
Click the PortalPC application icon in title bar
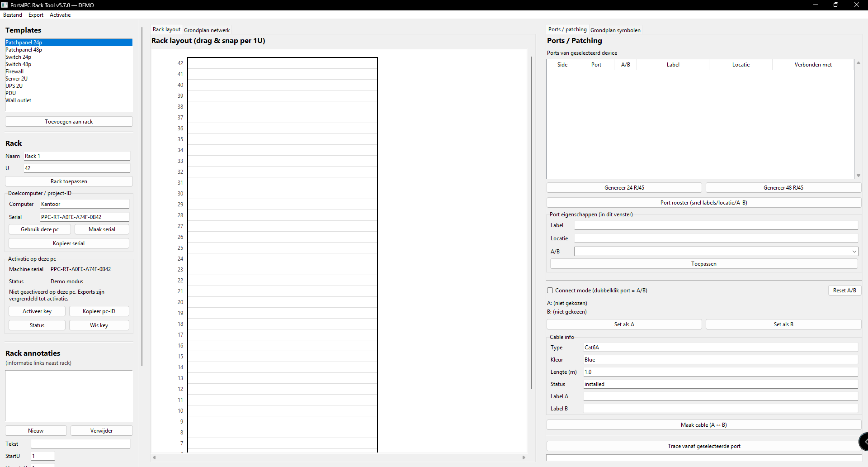pyautogui.click(x=5, y=5)
